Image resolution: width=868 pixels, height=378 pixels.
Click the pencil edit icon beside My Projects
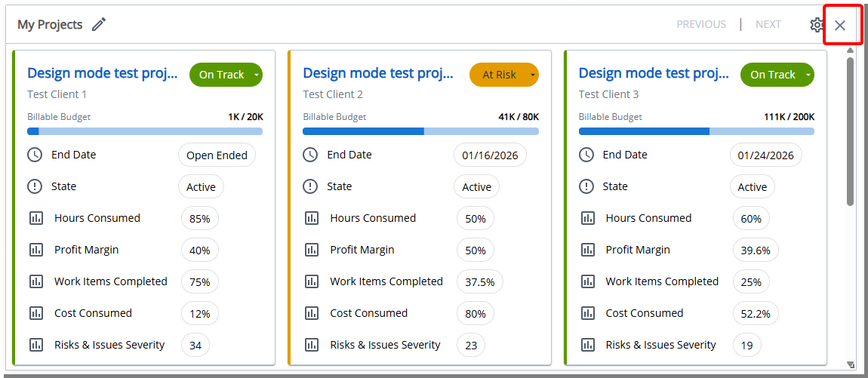pyautogui.click(x=99, y=25)
